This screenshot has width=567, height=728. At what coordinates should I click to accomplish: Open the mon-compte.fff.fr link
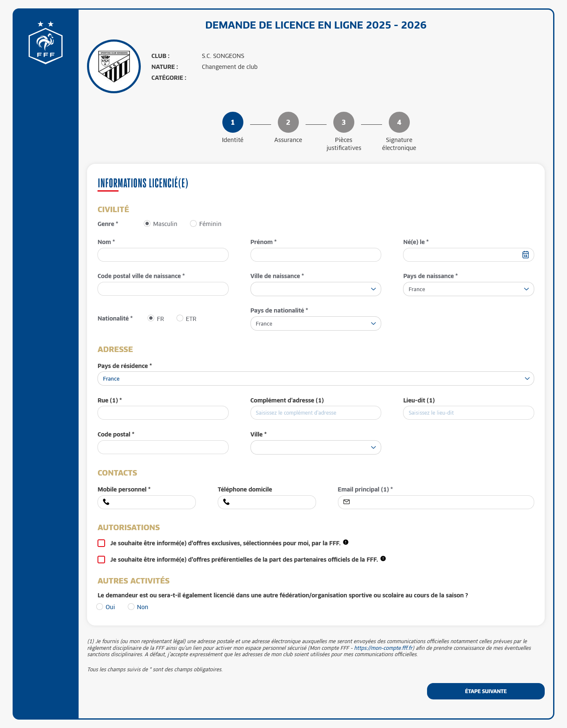[x=383, y=648]
